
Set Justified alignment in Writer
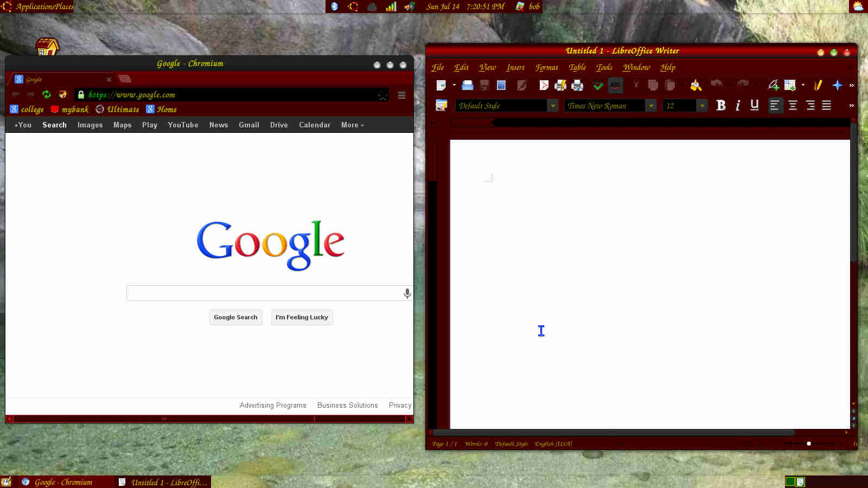827,105
